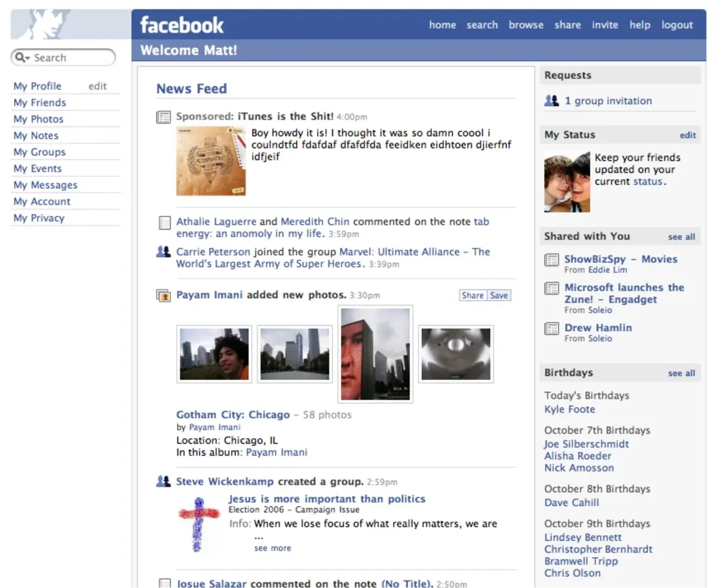Click the photo icon beside Payam Imani story

(x=164, y=295)
